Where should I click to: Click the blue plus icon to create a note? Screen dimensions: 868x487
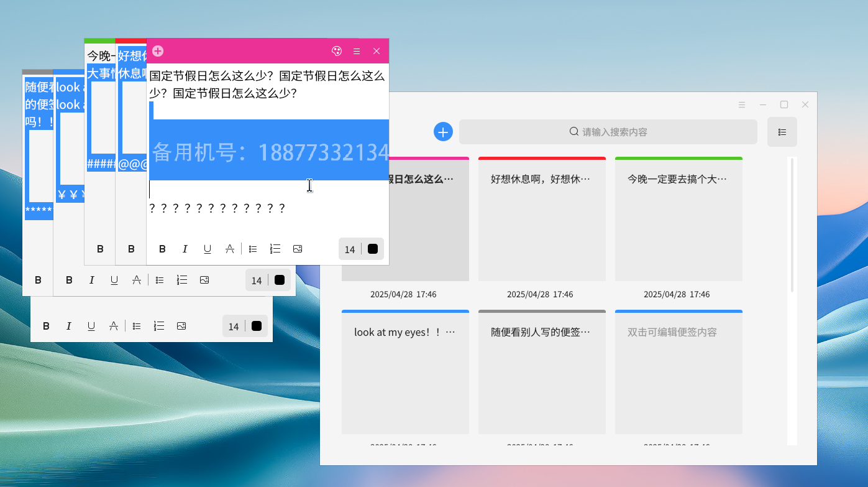pyautogui.click(x=443, y=131)
